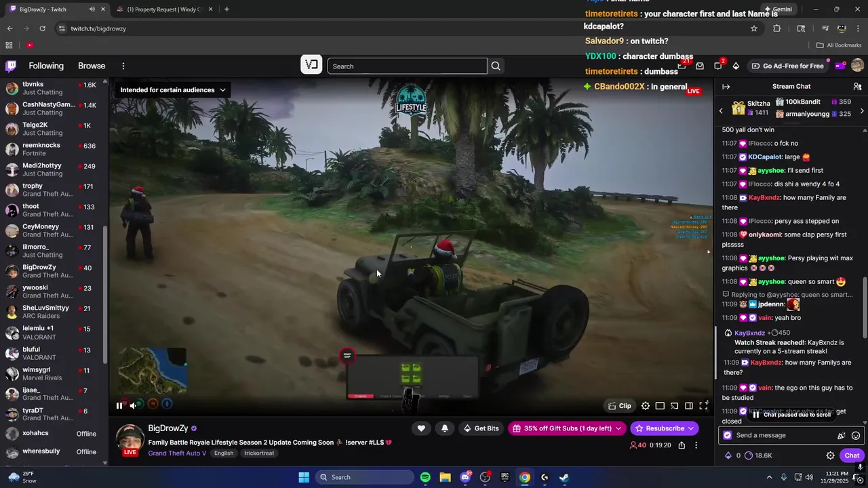The image size is (868, 488).
Task: Open chat settings gear
Action: tap(830, 455)
